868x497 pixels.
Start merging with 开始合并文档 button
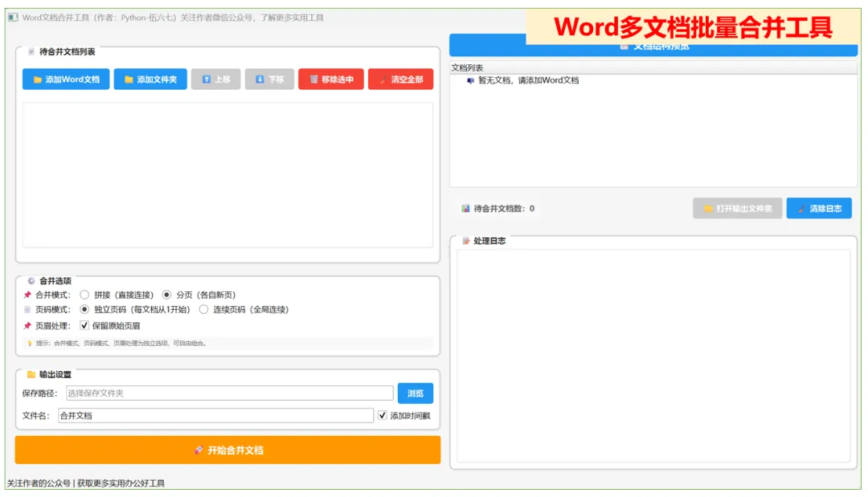click(x=228, y=450)
